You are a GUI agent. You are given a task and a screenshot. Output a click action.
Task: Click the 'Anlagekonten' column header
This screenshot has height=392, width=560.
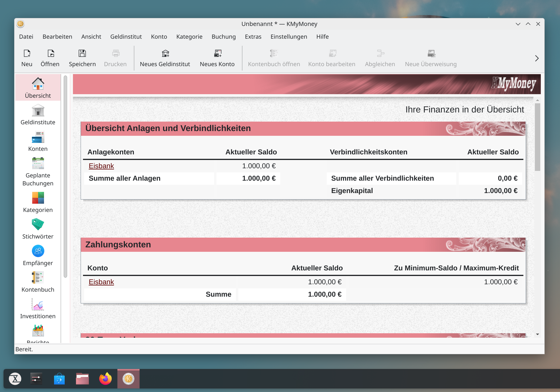pyautogui.click(x=111, y=152)
